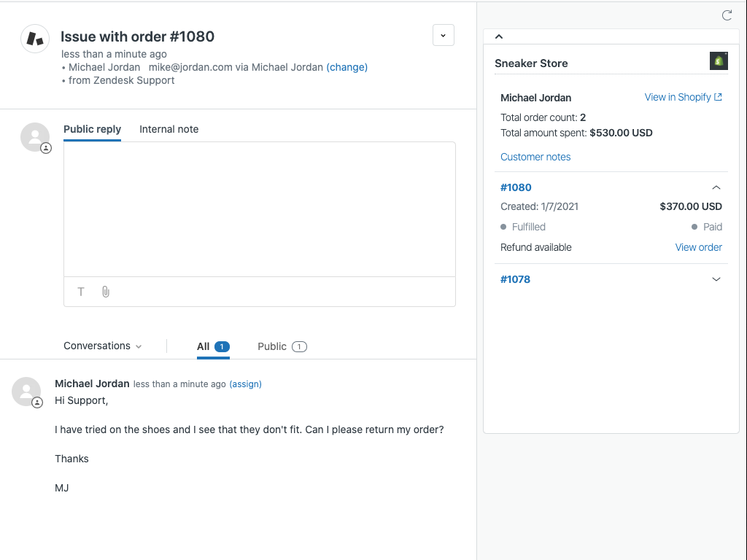
Task: Select the Public conversation filter tab
Action: [282, 346]
